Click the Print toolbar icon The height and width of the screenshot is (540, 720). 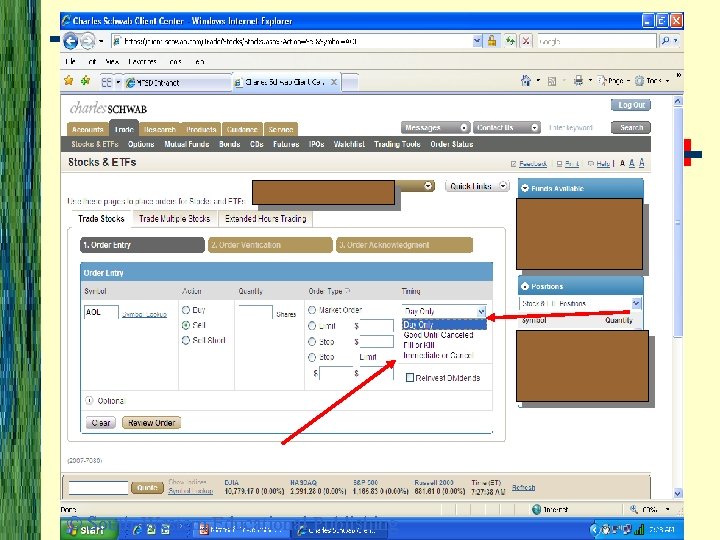pos(578,81)
